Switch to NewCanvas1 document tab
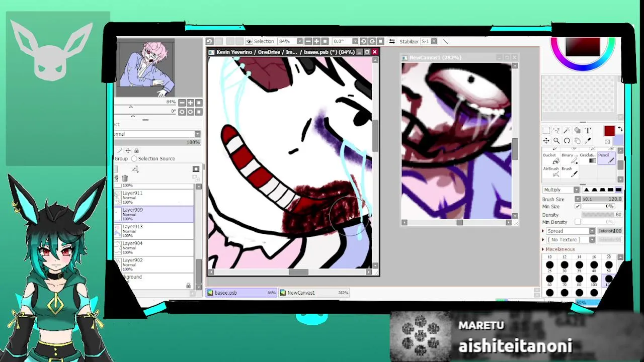This screenshot has height=362, width=644. click(x=314, y=293)
